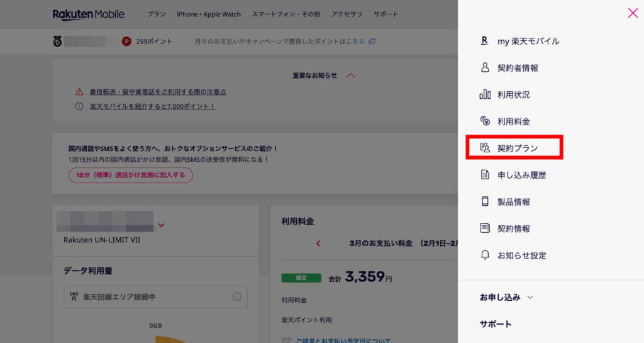Viewport: 644px width, 343px height.
Task: Expand the phone number dropdown chevron
Action: coord(162,225)
